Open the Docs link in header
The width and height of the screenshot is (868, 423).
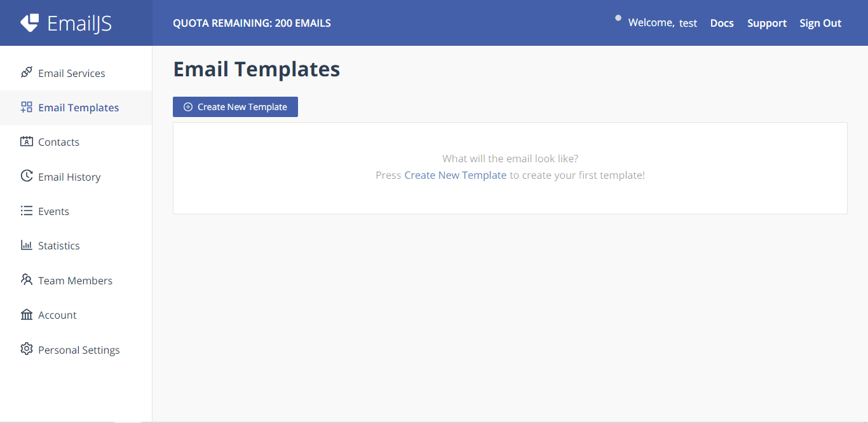point(722,23)
